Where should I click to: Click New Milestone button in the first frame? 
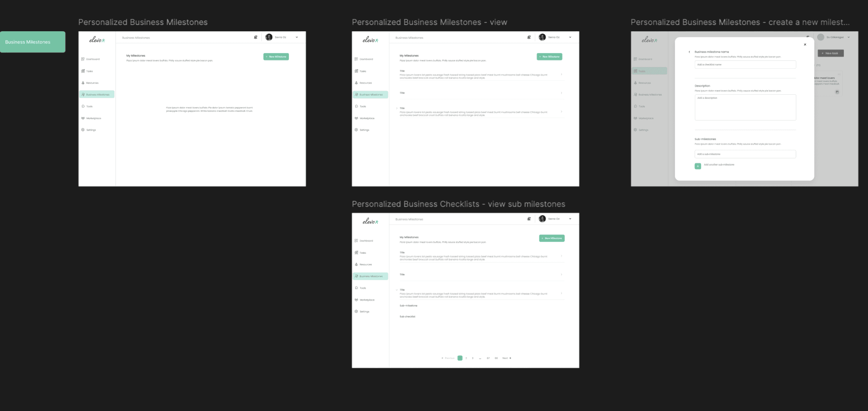coord(276,57)
